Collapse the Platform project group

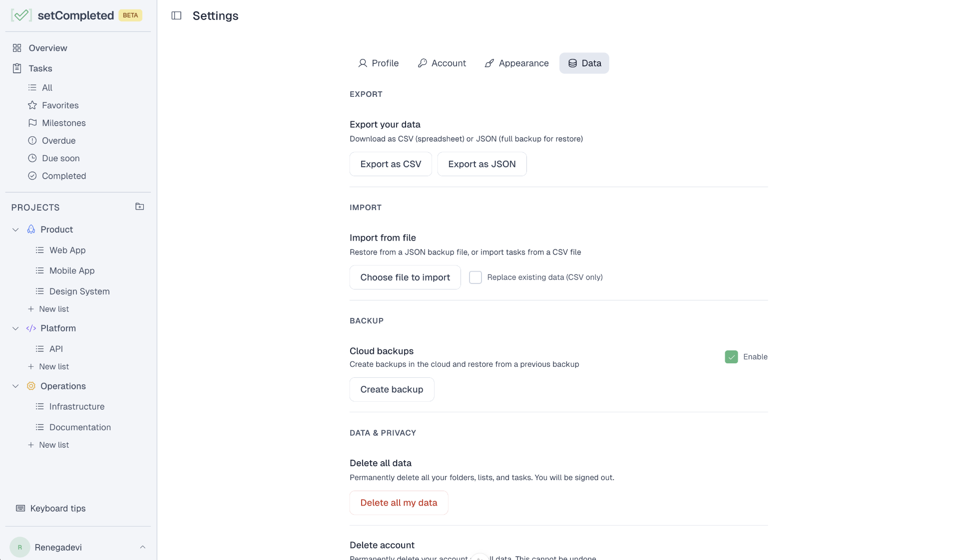tap(15, 328)
